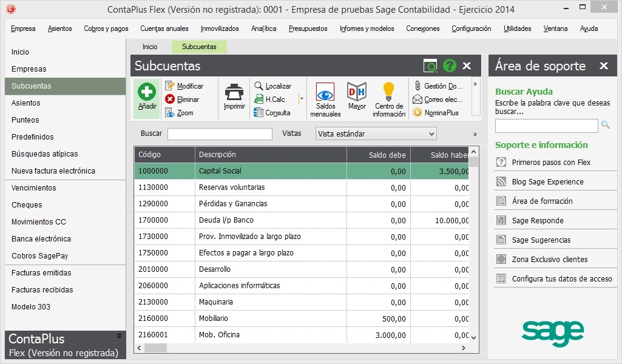
Task: Open Primeros pasos con Flex link
Action: (x=551, y=163)
